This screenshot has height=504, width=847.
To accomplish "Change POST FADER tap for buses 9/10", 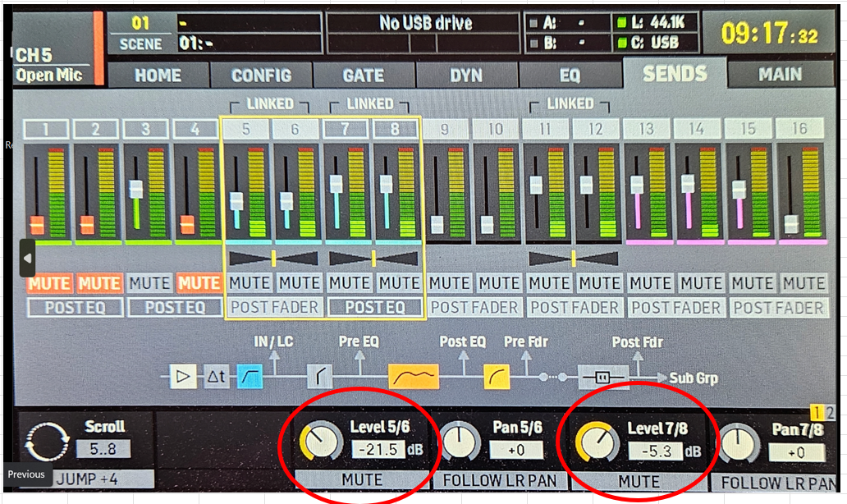I will click(x=474, y=307).
